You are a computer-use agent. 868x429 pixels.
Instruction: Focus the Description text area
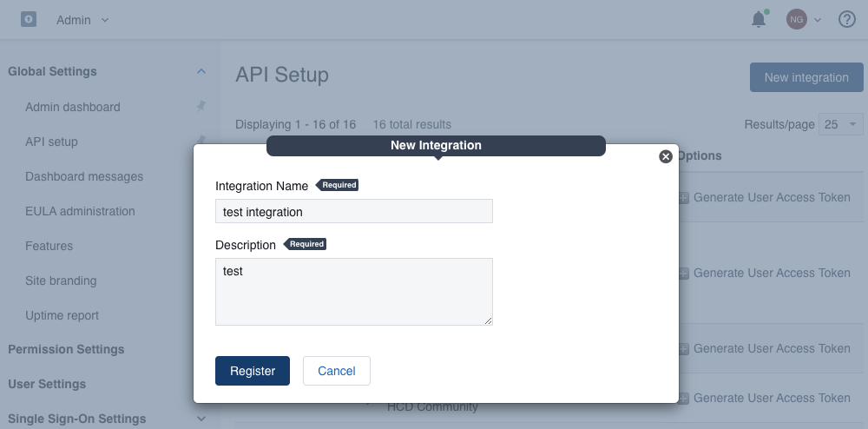click(353, 291)
